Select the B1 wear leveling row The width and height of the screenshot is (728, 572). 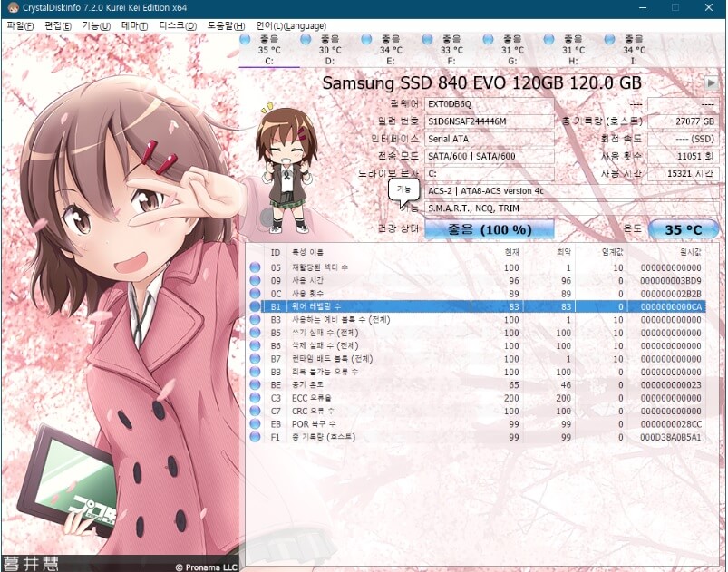coord(477,306)
